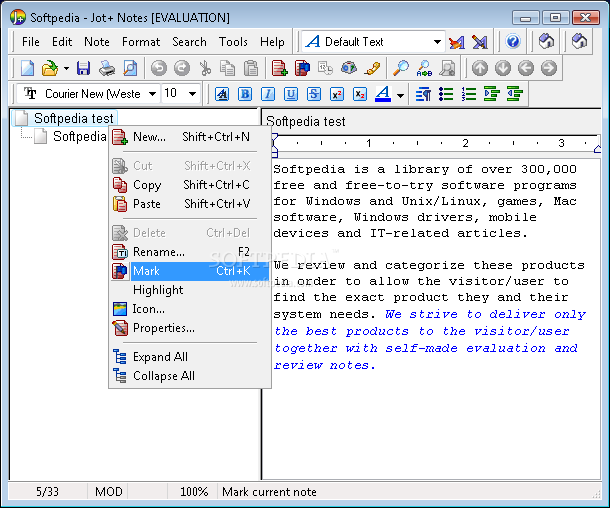Click the first style brush icon after Default Text
Screen dimensions: 610x508
[x=457, y=42]
